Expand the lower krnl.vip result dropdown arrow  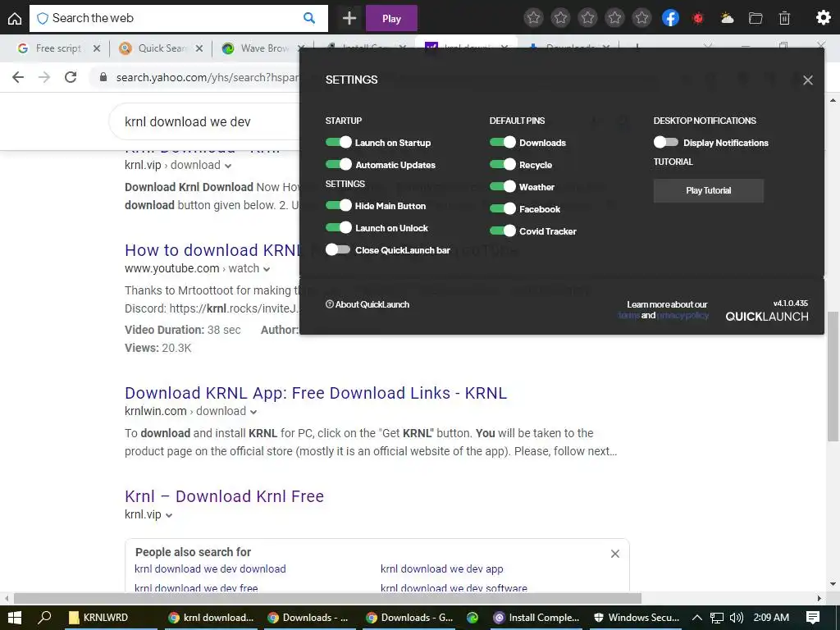click(x=169, y=515)
